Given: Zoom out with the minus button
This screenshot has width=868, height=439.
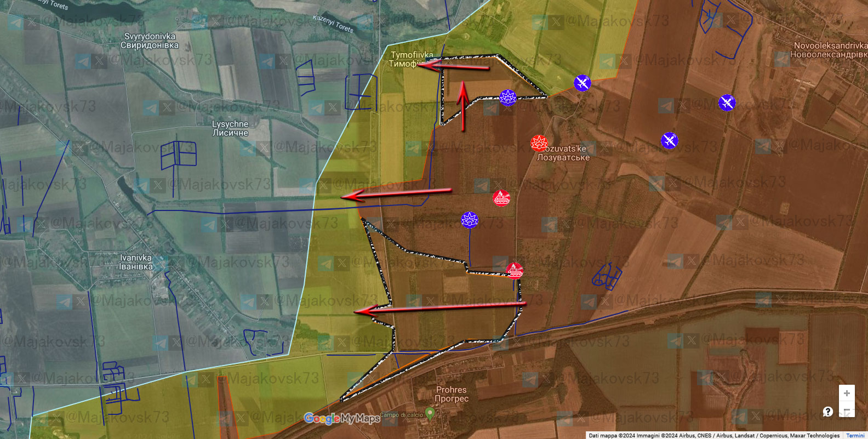Looking at the screenshot, I should point(847,410).
